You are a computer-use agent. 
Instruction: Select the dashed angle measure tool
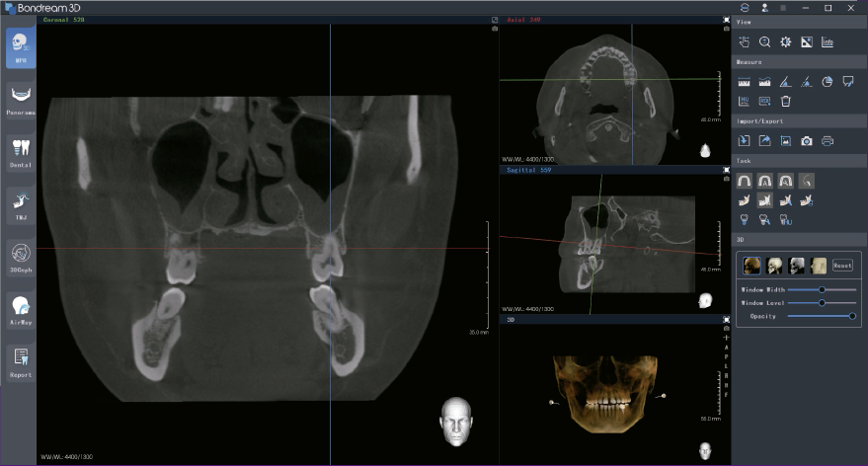pos(807,82)
